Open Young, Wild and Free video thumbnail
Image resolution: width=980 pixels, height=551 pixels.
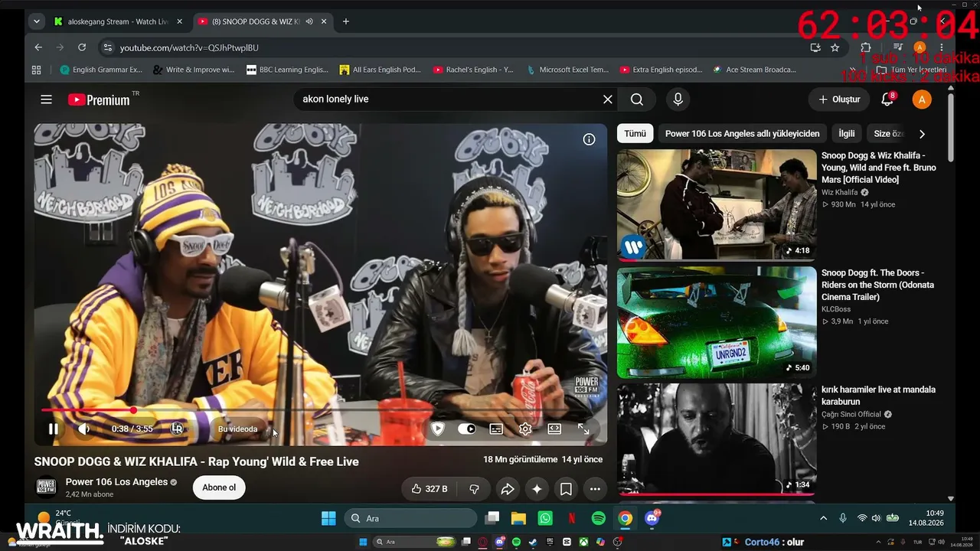point(717,205)
